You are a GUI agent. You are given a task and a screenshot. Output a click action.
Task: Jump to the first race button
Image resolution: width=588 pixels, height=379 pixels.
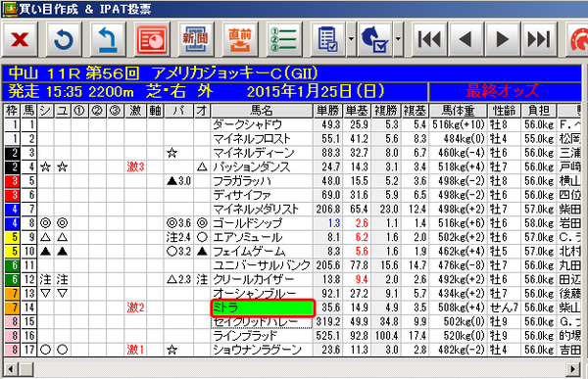click(429, 39)
